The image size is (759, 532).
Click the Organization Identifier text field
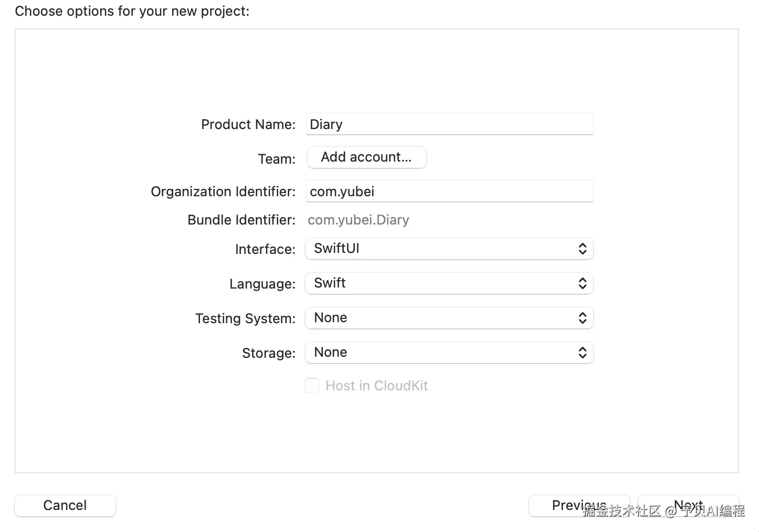pyautogui.click(x=449, y=191)
